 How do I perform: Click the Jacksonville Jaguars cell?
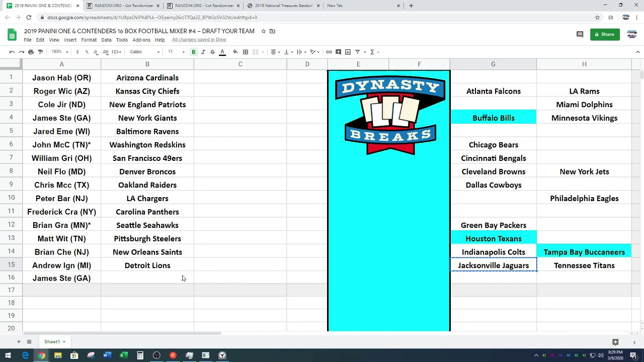493,265
